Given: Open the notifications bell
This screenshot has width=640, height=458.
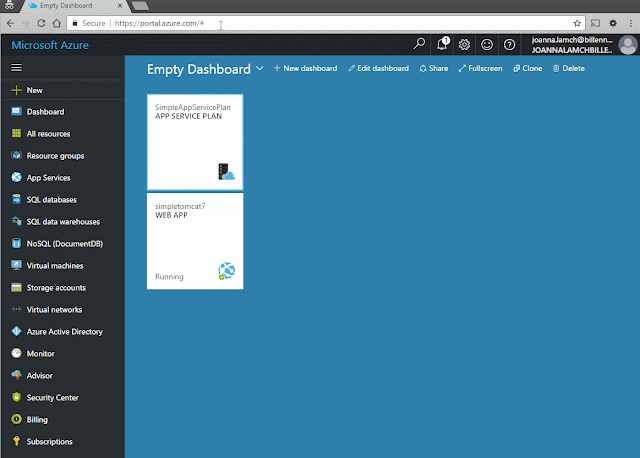Looking at the screenshot, I should (442, 44).
